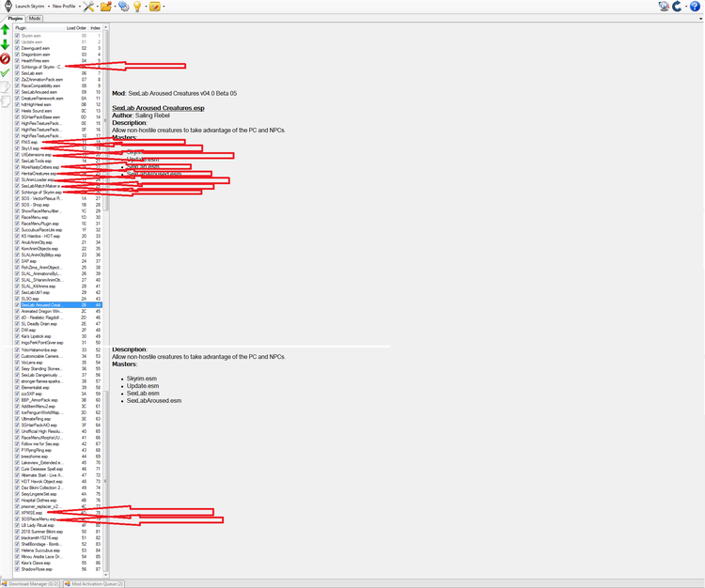Expand the categories icon dropdown arrow

pyautogui.click(x=164, y=7)
